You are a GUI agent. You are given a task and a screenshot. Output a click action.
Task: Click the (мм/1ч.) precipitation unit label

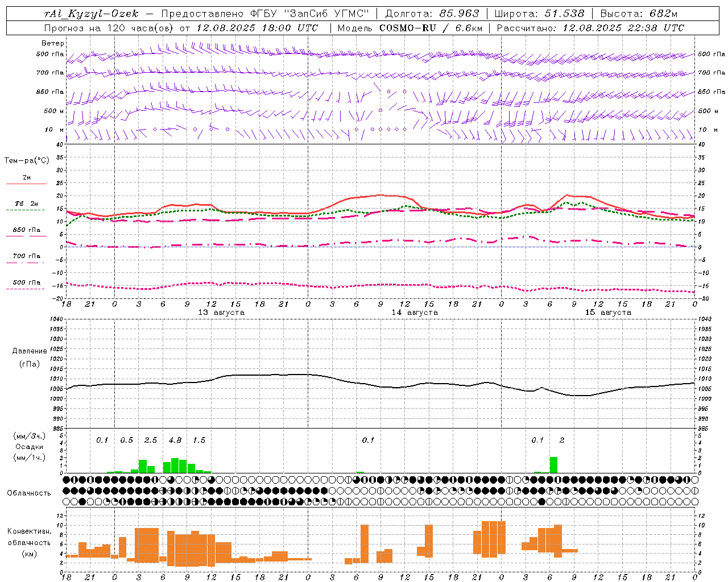click(x=30, y=457)
